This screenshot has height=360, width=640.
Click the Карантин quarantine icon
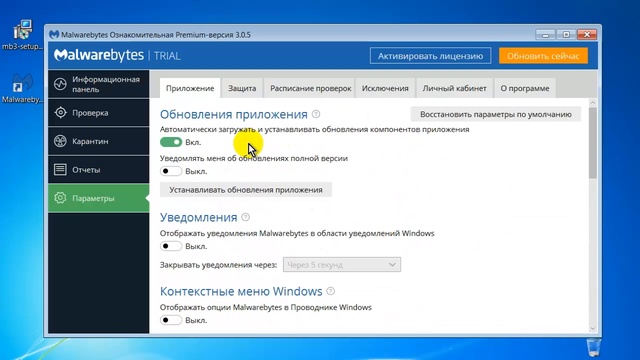(x=60, y=141)
